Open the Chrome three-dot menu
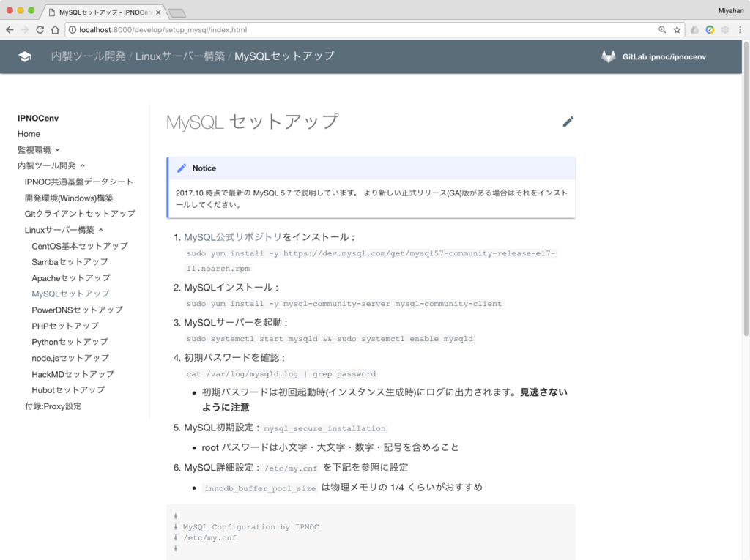Image resolution: width=750 pixels, height=560 pixels. (x=740, y=30)
